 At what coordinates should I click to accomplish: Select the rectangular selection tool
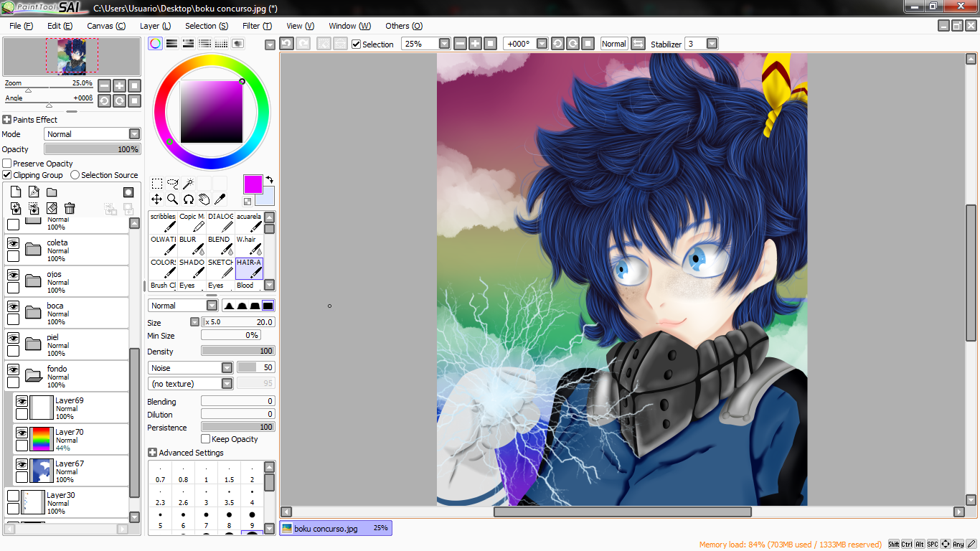[x=156, y=184]
